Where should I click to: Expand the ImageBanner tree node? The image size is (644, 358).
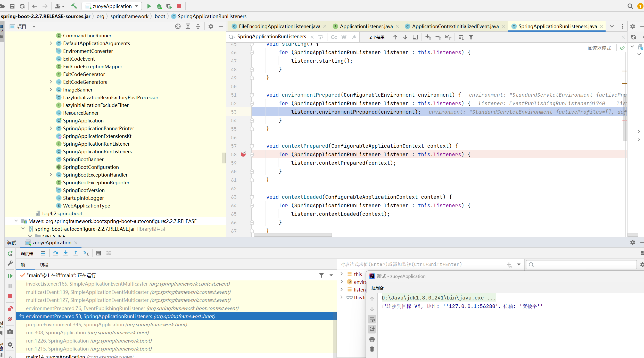click(51, 90)
